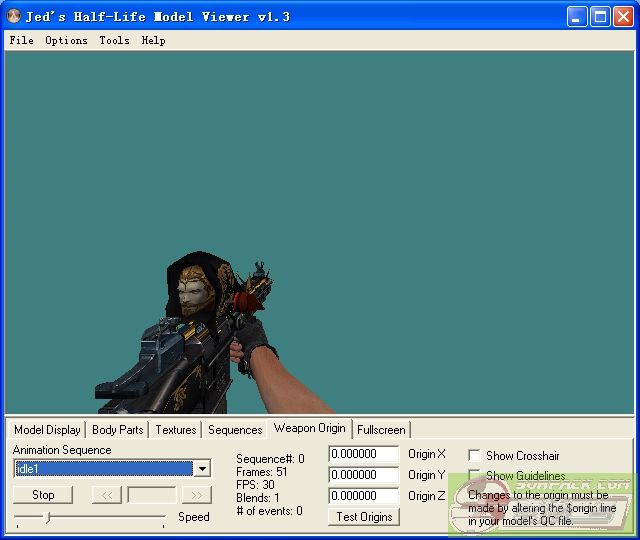Minimize the Model Viewer window
The image size is (640, 540).
[x=578, y=17]
